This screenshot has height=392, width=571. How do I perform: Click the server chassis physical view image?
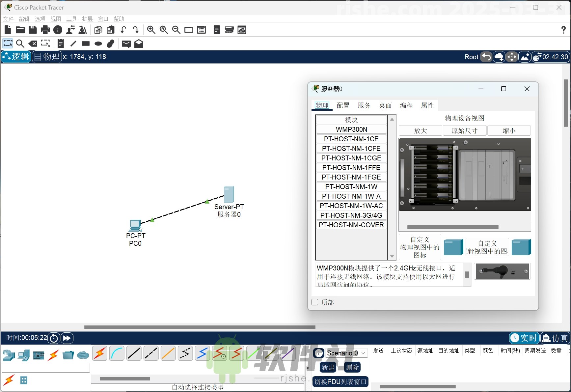[x=465, y=175]
